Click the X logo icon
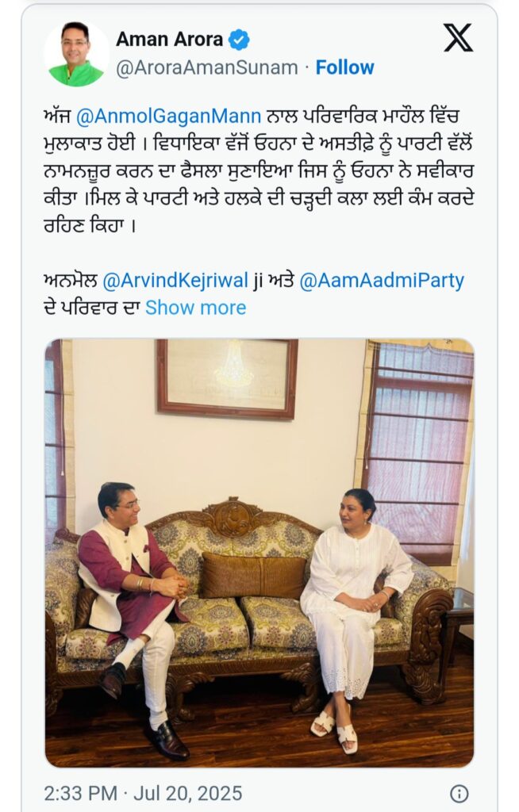 click(459, 38)
